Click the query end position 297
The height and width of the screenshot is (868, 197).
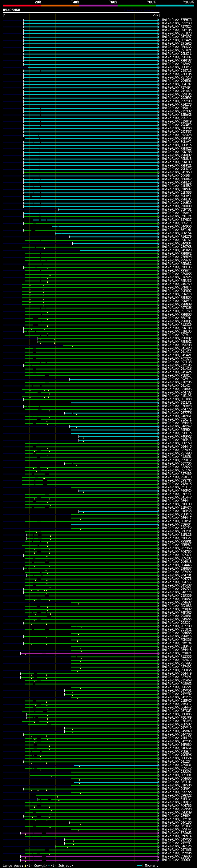155,15
